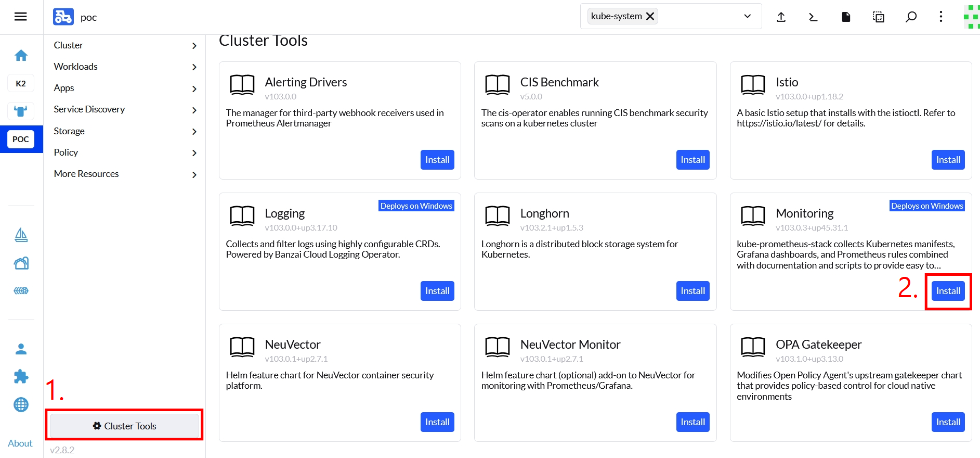Expand the Storage menu chevron
Viewport: 980px width, 458px height.
coord(194,132)
